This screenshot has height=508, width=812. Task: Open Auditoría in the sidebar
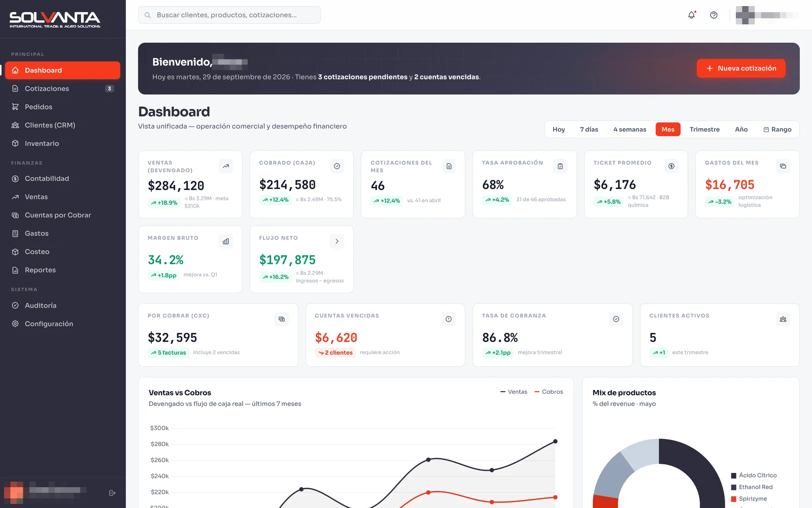(x=62, y=305)
